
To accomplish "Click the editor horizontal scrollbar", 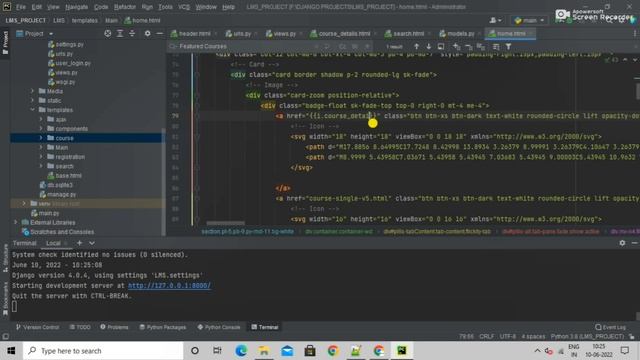I will click(x=225, y=223).
